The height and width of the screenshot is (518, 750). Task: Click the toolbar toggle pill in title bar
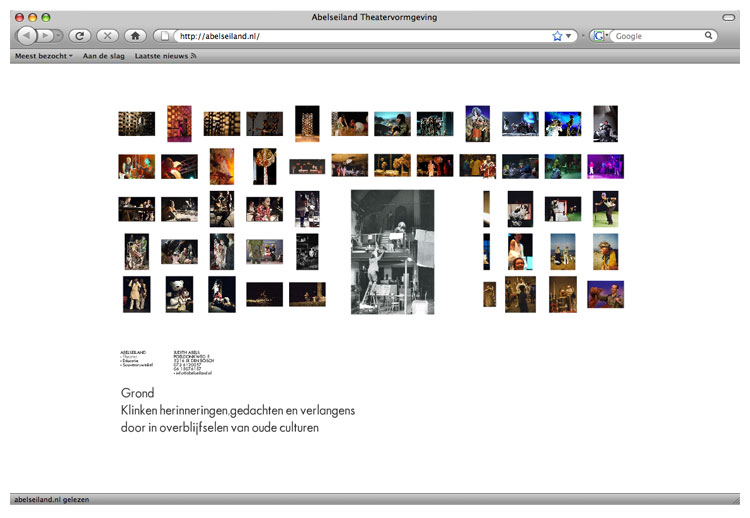point(728,17)
